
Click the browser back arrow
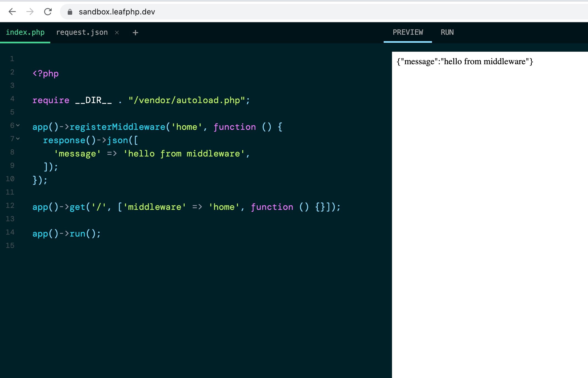[x=12, y=12]
